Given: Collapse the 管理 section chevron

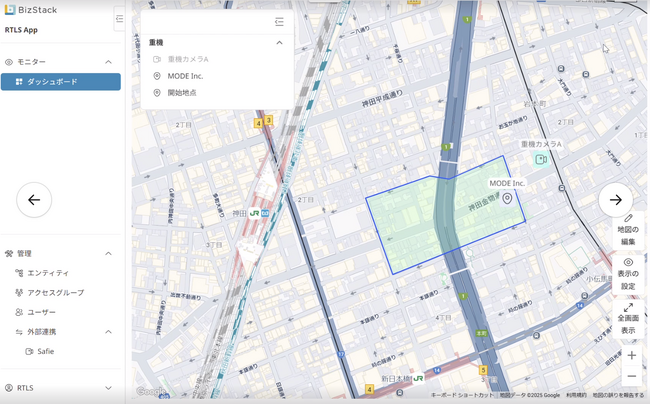Looking at the screenshot, I should coord(108,254).
